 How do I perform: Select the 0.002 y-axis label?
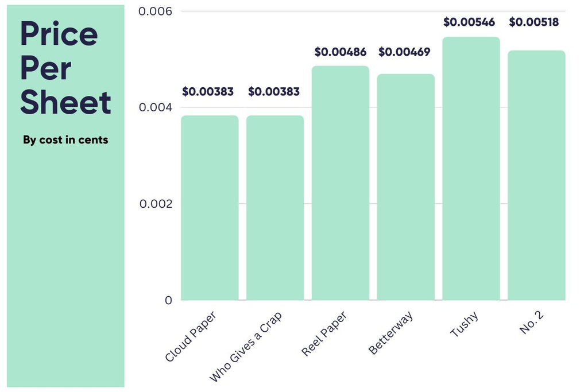156,204
